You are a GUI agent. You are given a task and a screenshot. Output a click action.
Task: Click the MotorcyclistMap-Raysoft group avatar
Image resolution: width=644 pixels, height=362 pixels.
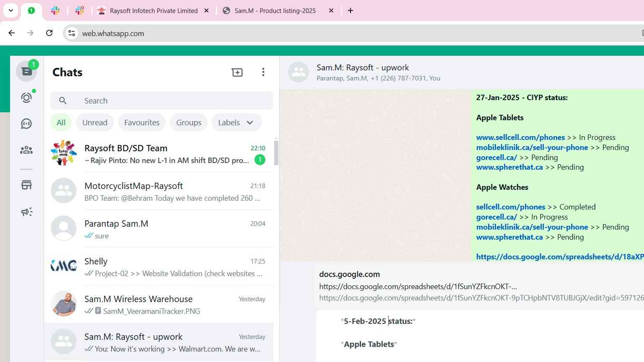click(x=64, y=191)
